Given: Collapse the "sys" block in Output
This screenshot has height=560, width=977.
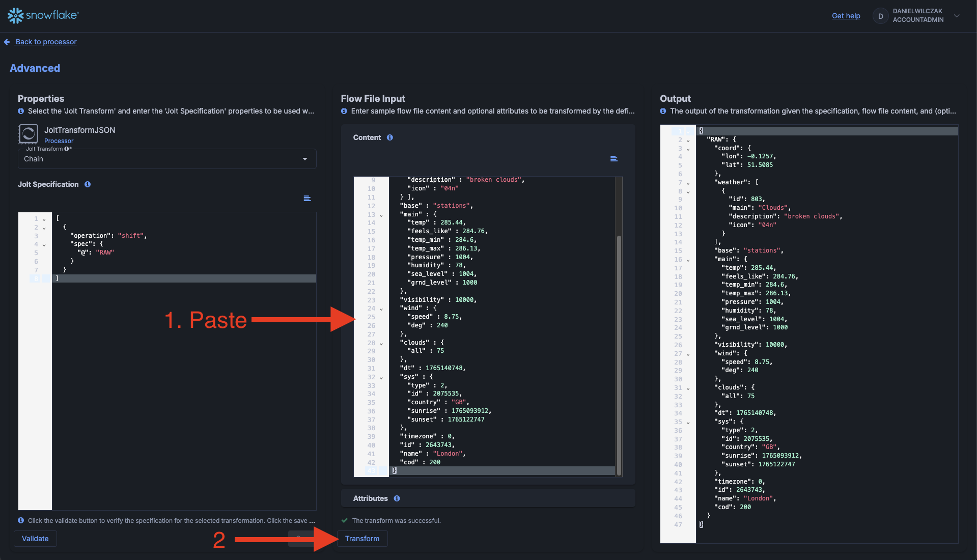Looking at the screenshot, I should click(688, 423).
